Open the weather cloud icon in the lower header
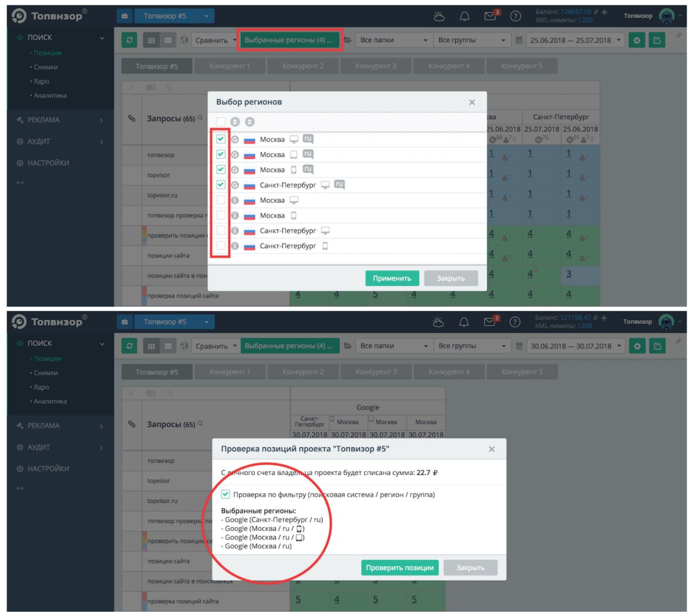Screen dimensions: 692x616 438,322
